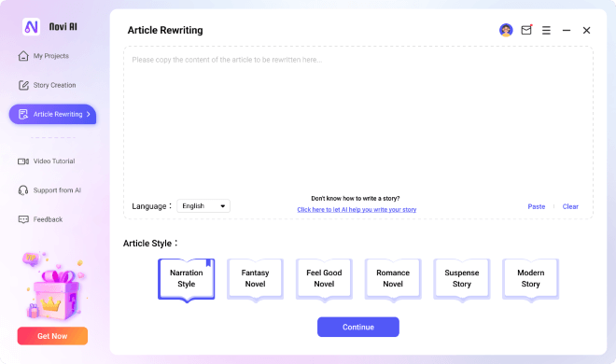Go to Story Creation section

point(47,85)
